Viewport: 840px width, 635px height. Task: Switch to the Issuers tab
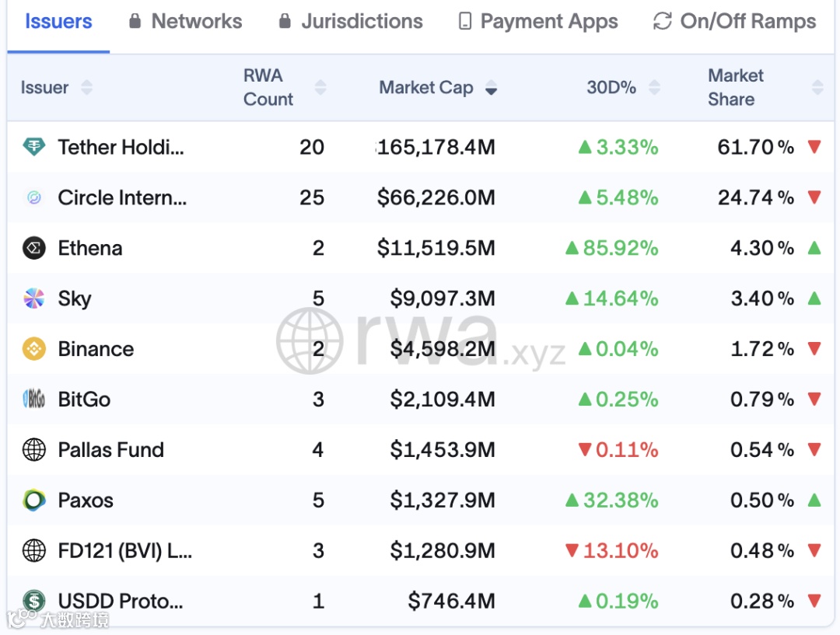click(58, 22)
